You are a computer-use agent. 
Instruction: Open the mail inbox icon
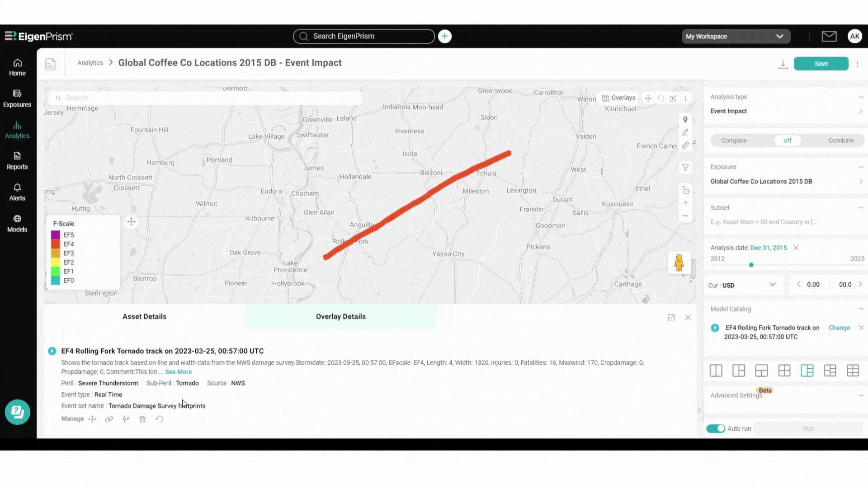(x=829, y=36)
